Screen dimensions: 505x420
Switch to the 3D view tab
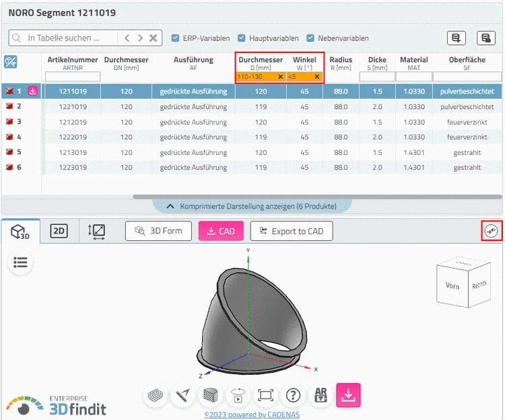click(x=21, y=231)
